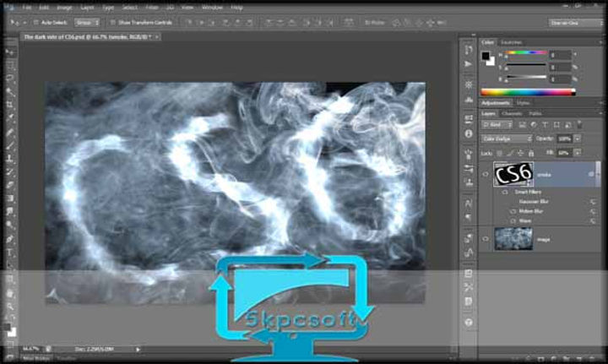Select the Horizontal Type tool
Viewport: 608px width, 364px height.
pos(9,253)
